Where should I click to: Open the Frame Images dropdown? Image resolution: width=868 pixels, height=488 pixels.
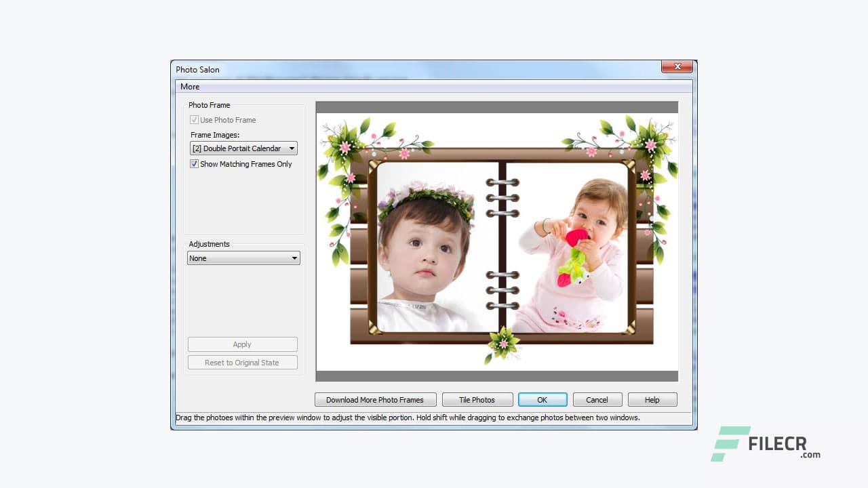click(x=243, y=148)
